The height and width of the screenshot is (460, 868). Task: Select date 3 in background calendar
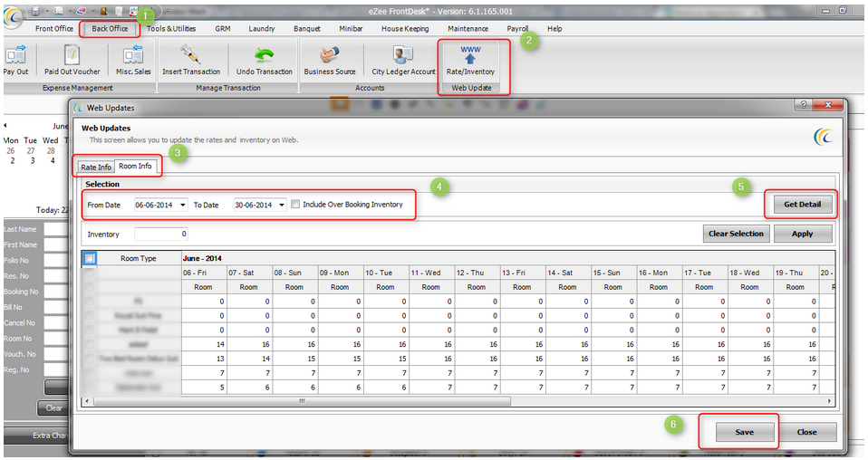(x=32, y=160)
